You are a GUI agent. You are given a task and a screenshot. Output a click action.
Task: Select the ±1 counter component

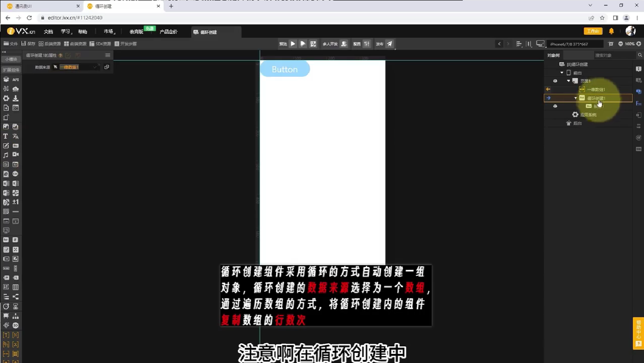click(x=16, y=202)
